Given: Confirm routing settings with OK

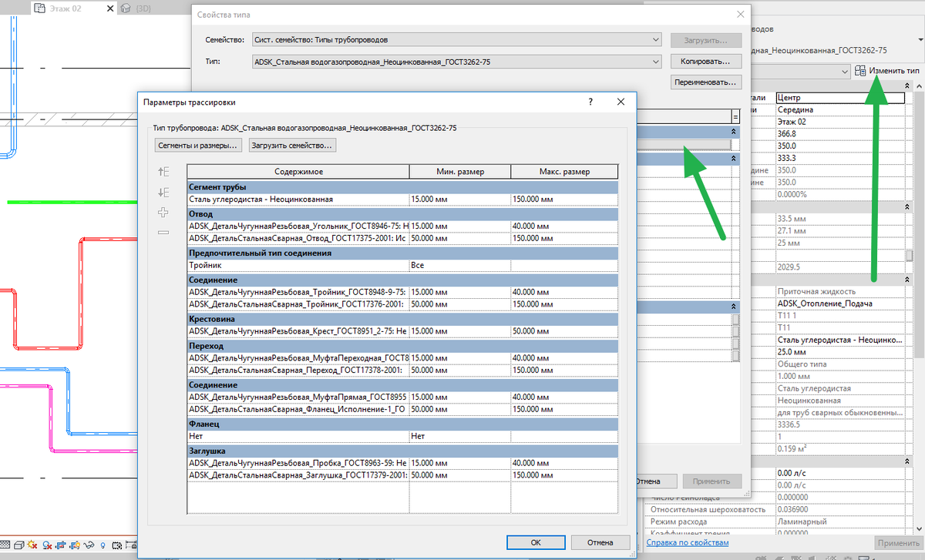Looking at the screenshot, I should click(x=536, y=542).
